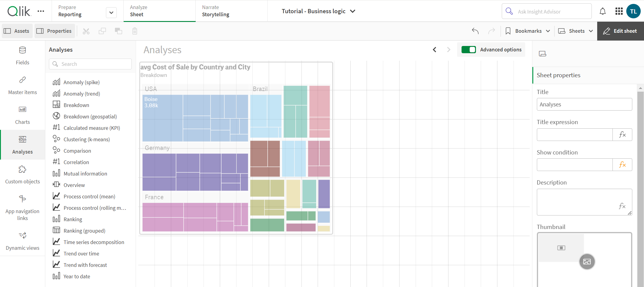Expand the Tutorial - Business logic app menu

[x=318, y=11]
